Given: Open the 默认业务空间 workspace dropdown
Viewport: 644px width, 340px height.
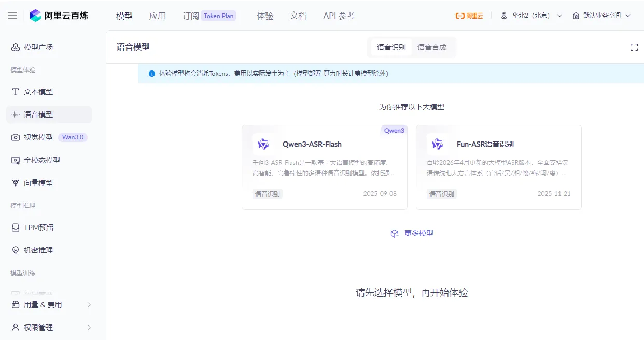Looking at the screenshot, I should pyautogui.click(x=602, y=16).
